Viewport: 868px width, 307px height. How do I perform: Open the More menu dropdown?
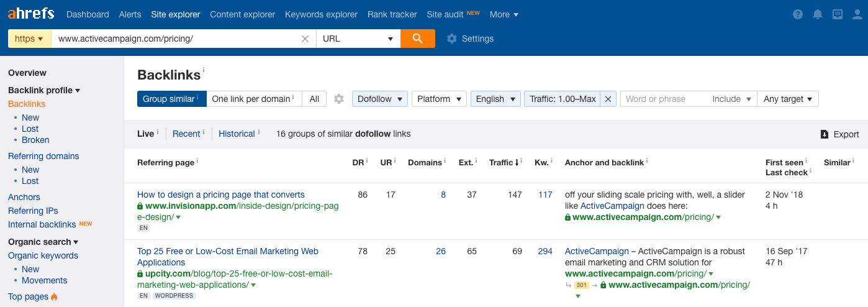[504, 14]
